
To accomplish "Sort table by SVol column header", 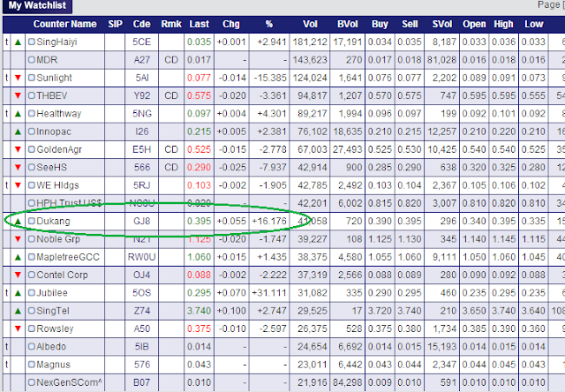I will point(442,24).
